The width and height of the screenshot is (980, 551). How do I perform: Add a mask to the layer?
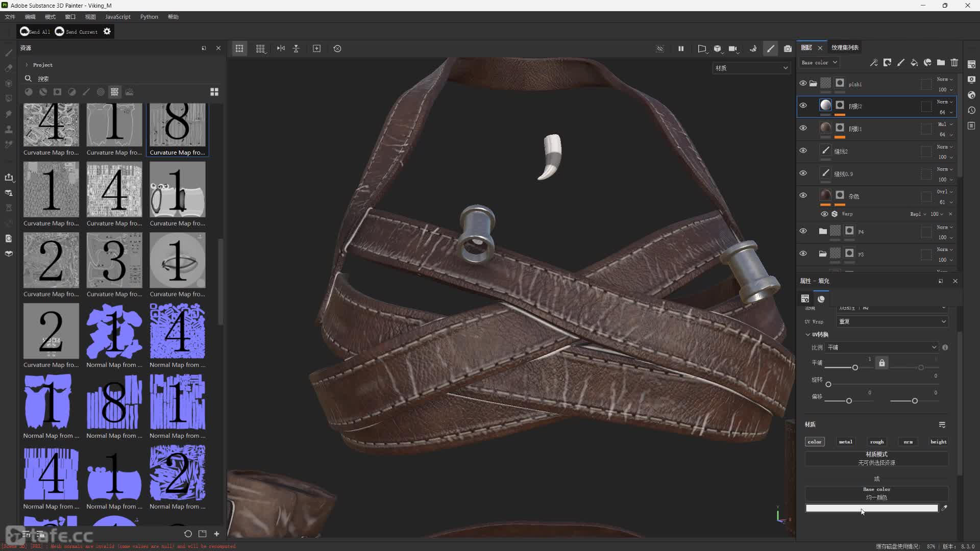(x=887, y=62)
